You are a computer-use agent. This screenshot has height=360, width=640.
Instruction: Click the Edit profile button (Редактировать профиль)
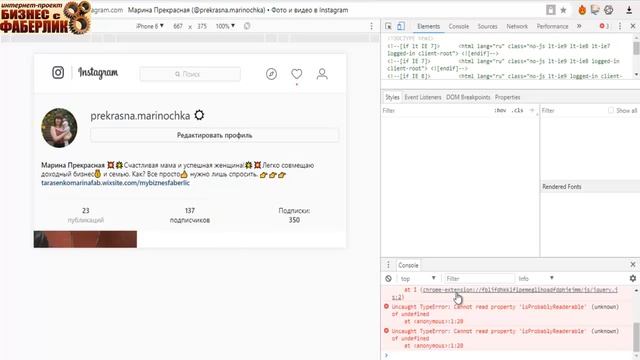tap(214, 135)
